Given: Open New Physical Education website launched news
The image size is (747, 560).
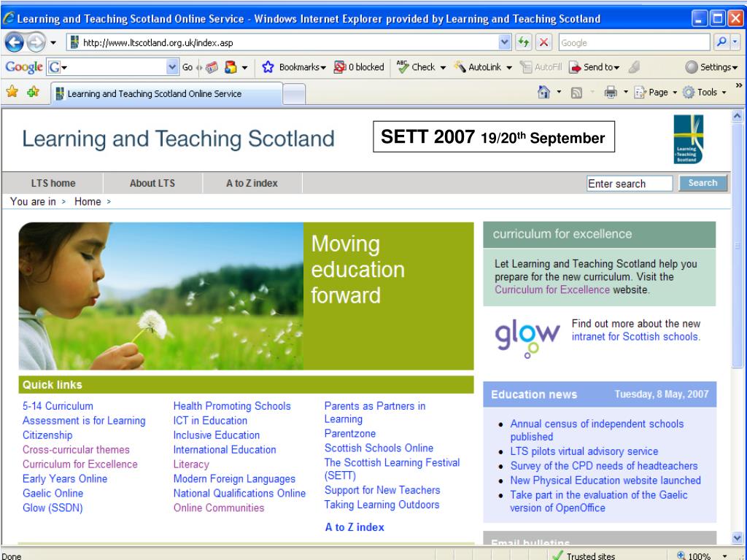Looking at the screenshot, I should tap(605, 481).
